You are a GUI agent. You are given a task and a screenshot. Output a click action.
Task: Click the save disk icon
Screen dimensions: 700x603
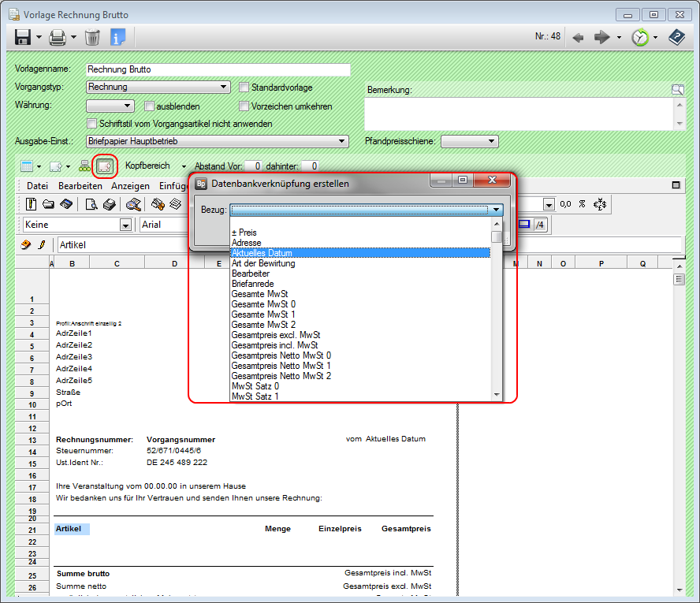[x=21, y=37]
